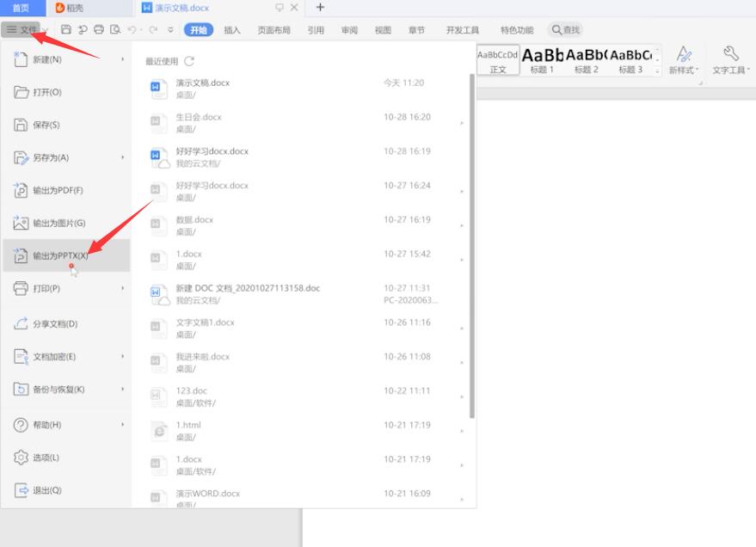
Task: Expand the 备份与恢复(K) submenu arrow
Action: pyautogui.click(x=122, y=390)
